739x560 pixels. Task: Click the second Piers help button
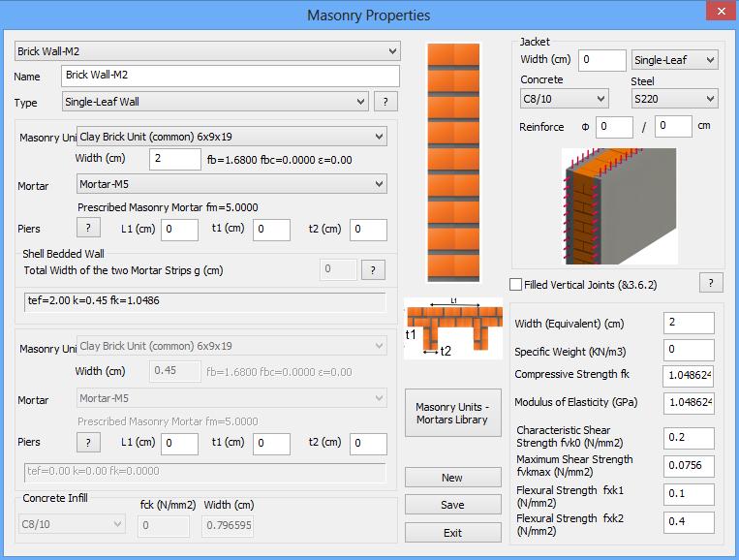88,443
